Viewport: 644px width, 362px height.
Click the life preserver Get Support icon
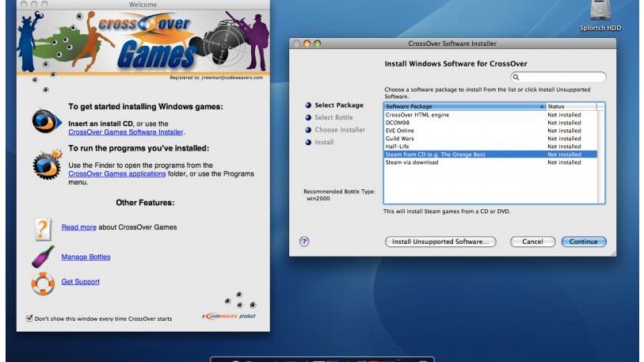(x=43, y=284)
